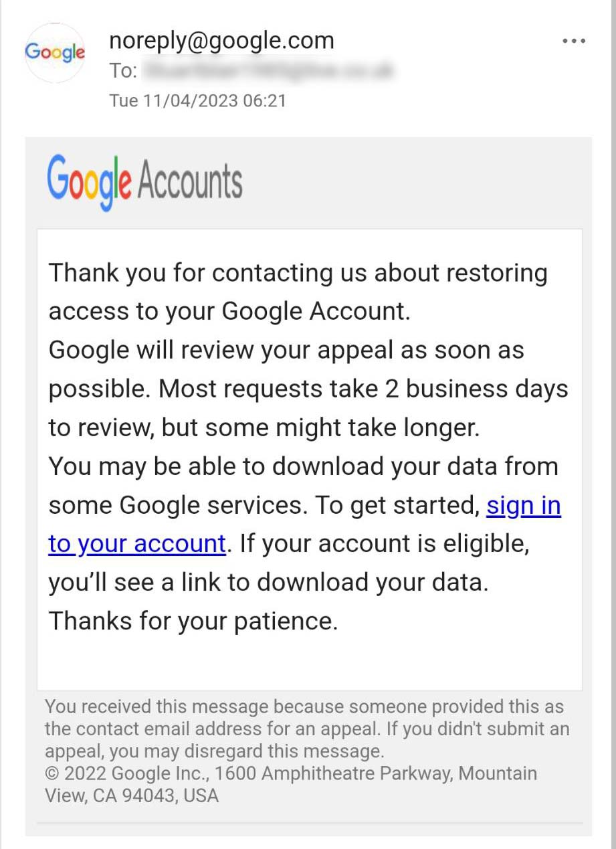Image resolution: width=616 pixels, height=849 pixels.
Task: Select the 'Most requests take 2 business days' line
Action: coord(363,389)
